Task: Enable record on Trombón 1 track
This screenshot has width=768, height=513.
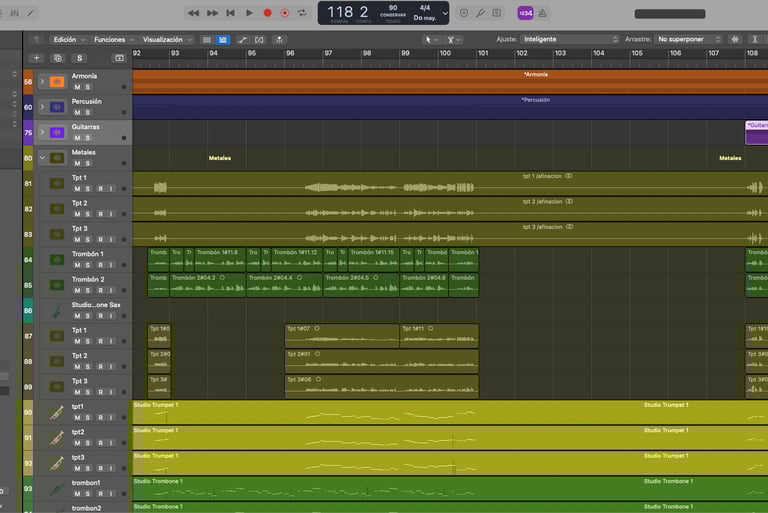Action: click(x=99, y=265)
